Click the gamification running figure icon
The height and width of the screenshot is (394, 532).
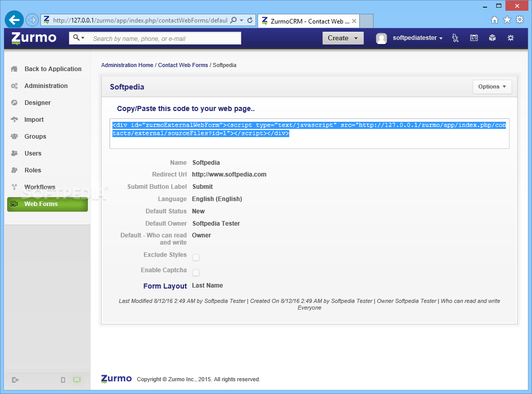[x=455, y=38]
